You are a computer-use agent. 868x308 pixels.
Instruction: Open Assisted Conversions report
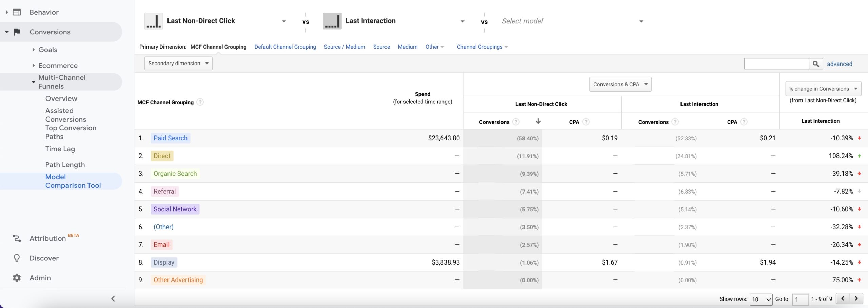(65, 115)
